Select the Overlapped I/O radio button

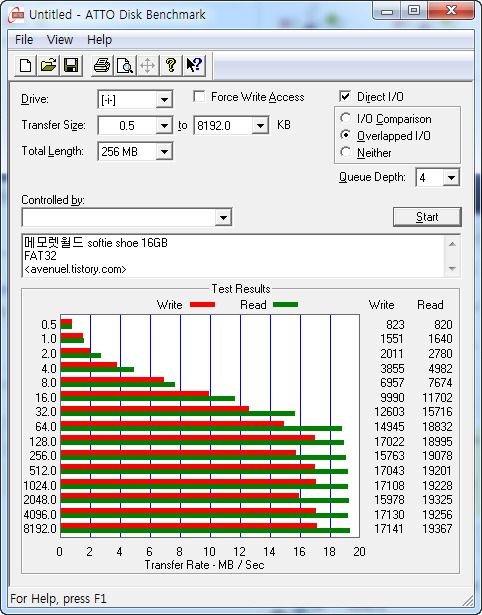point(346,135)
